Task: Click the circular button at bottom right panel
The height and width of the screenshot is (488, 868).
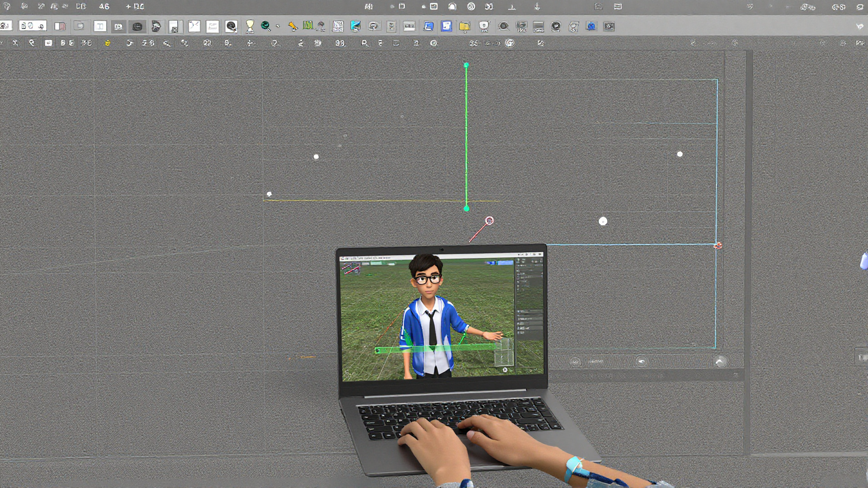Action: pos(720,361)
